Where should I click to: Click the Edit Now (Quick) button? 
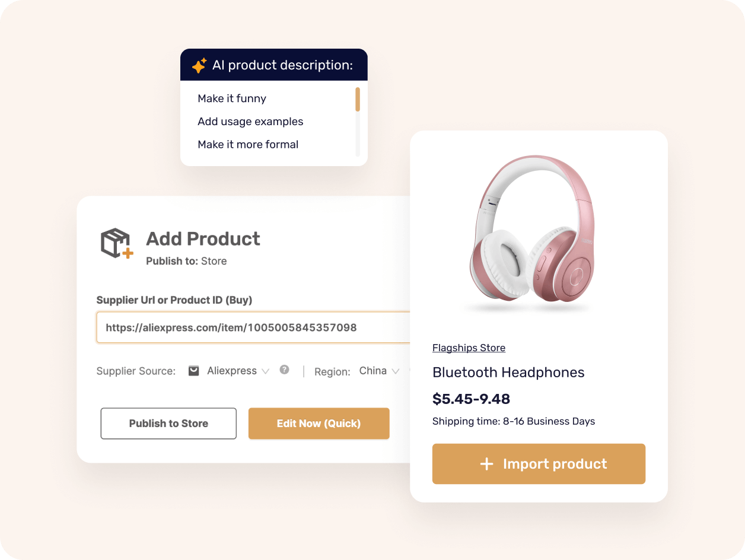click(x=319, y=424)
